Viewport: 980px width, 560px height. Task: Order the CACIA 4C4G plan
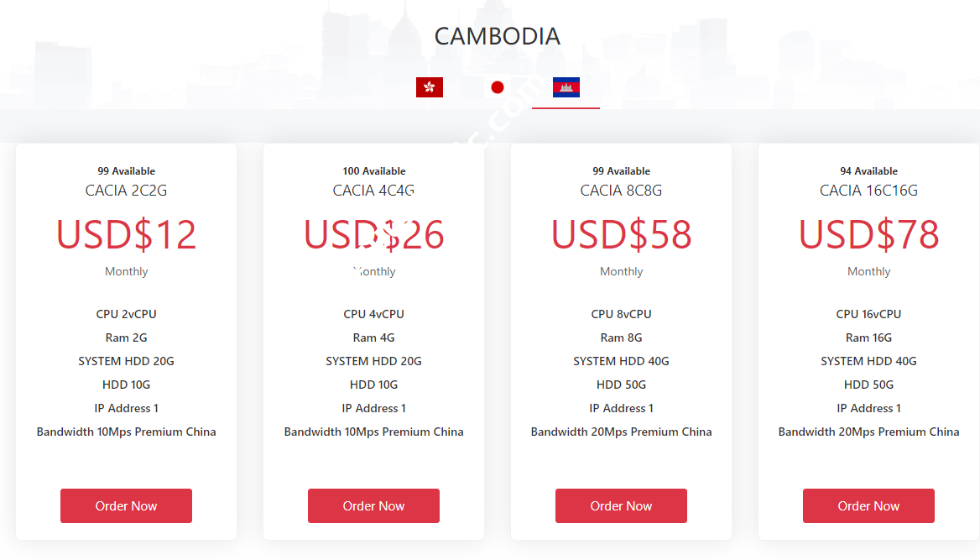373,505
